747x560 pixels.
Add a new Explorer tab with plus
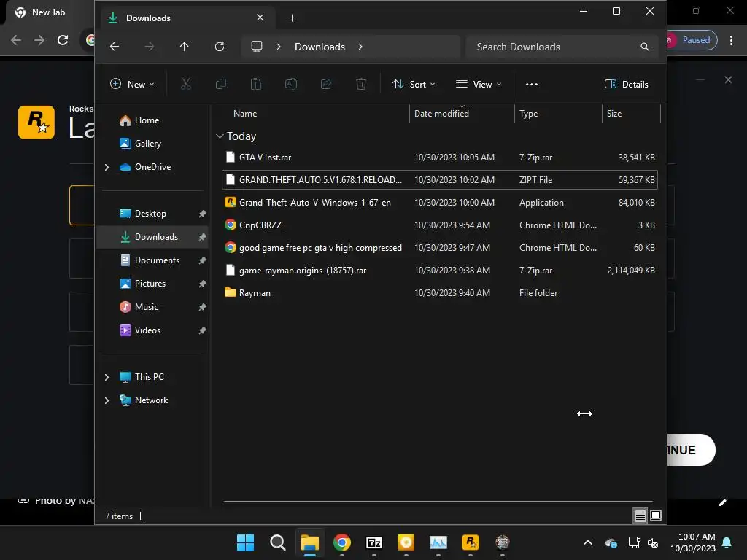[x=292, y=18]
